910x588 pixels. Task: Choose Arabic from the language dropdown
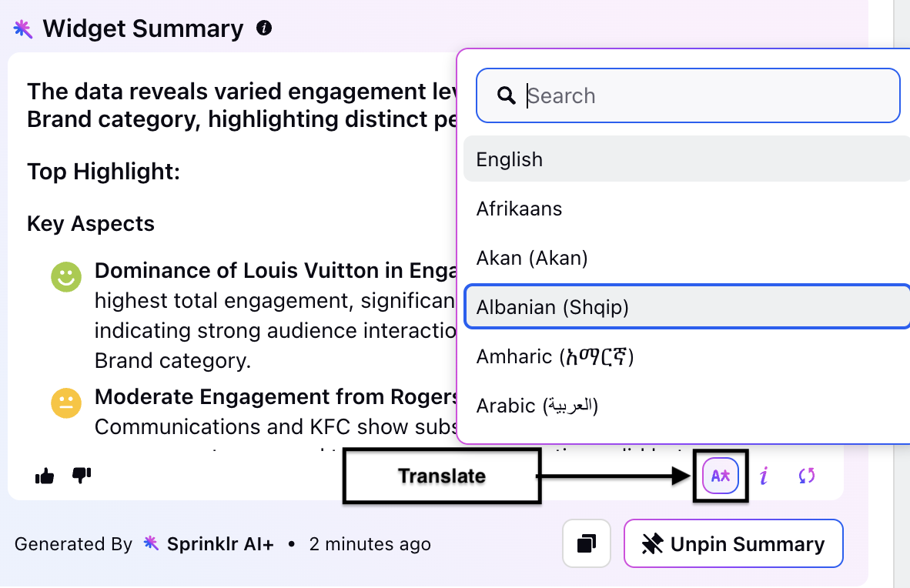tap(687, 405)
